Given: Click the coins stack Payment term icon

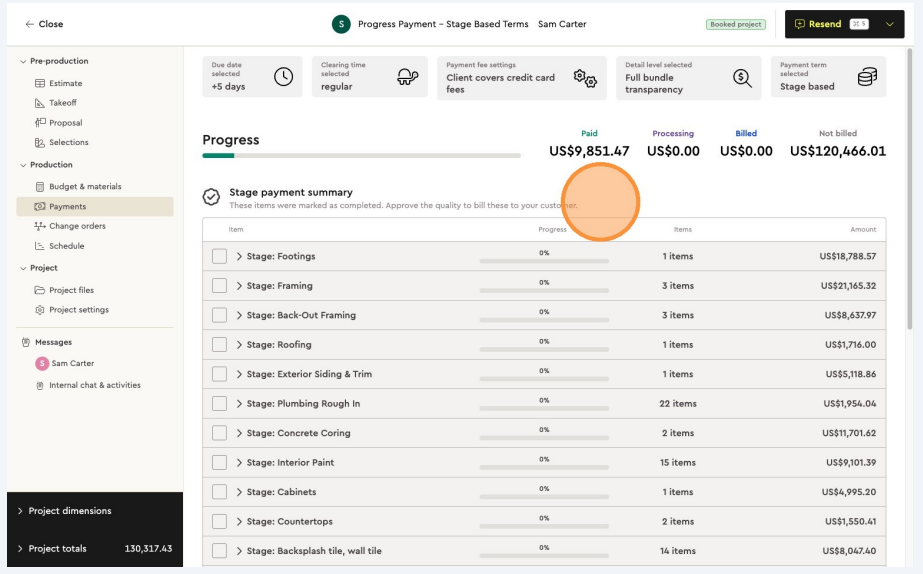Looking at the screenshot, I should click(867, 77).
